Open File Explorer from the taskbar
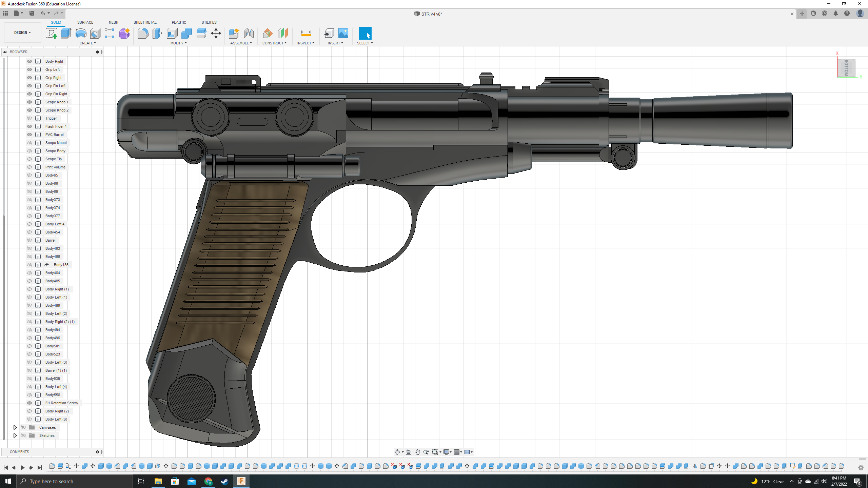Screen dimensions: 868x488 [x=158, y=481]
